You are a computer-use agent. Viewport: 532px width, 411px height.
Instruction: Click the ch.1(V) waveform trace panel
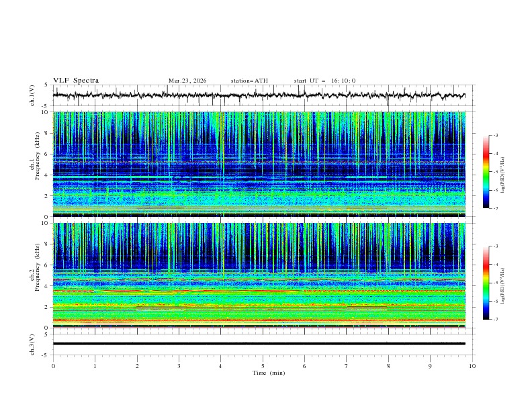pos(262,95)
